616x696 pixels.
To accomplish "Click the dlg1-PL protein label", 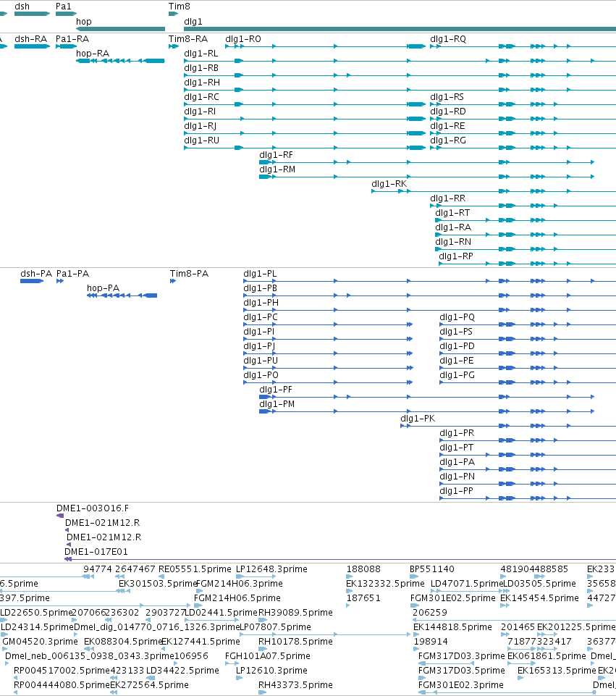I will 260,274.
